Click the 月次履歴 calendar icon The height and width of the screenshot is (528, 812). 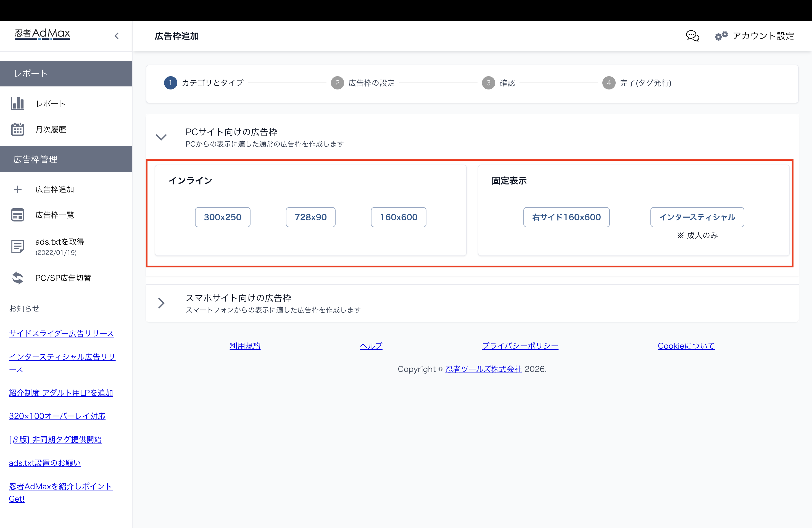(x=17, y=129)
